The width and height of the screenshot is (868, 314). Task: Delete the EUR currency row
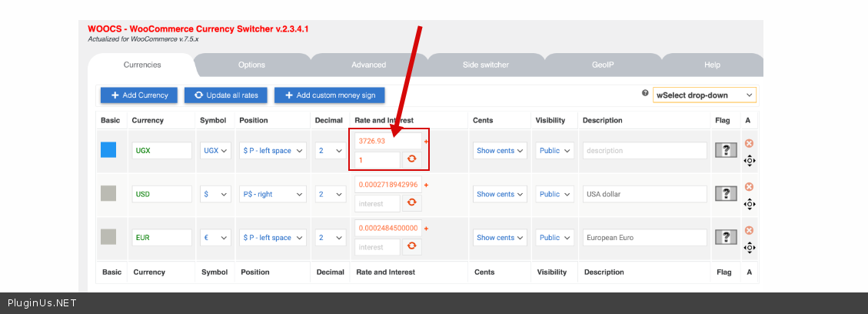(x=749, y=231)
